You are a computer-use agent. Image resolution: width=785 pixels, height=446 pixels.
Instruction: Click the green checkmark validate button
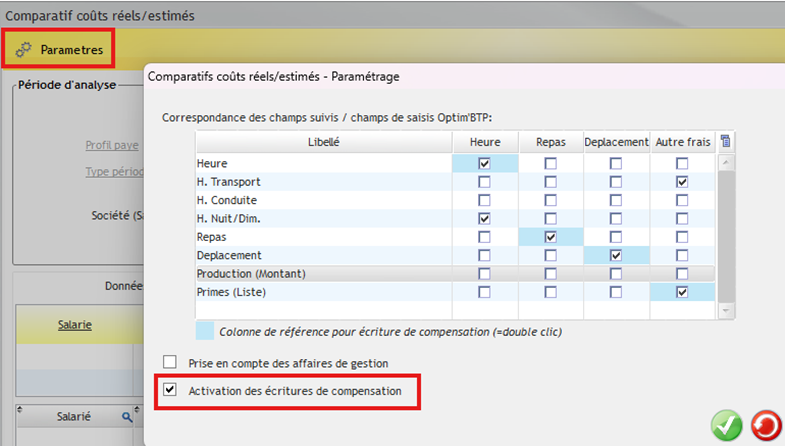pos(726,425)
